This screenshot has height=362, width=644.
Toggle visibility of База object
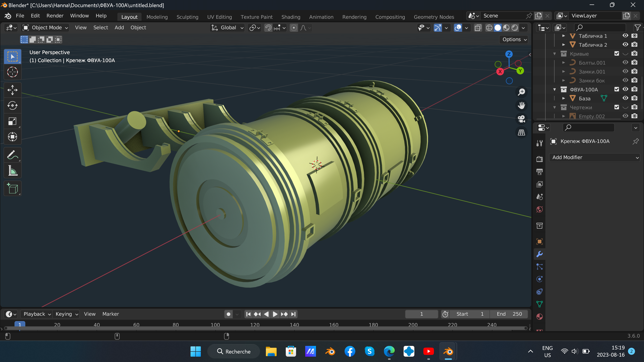click(625, 98)
